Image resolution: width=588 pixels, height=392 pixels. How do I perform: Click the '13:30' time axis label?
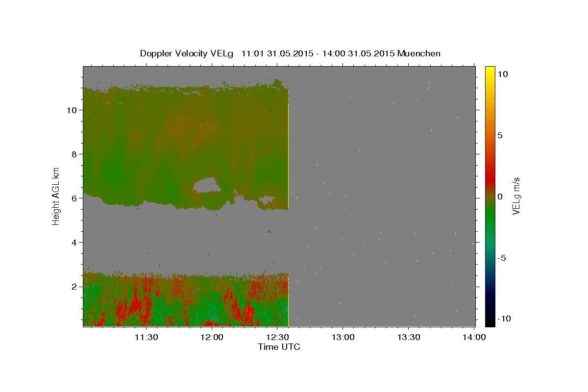click(x=409, y=337)
